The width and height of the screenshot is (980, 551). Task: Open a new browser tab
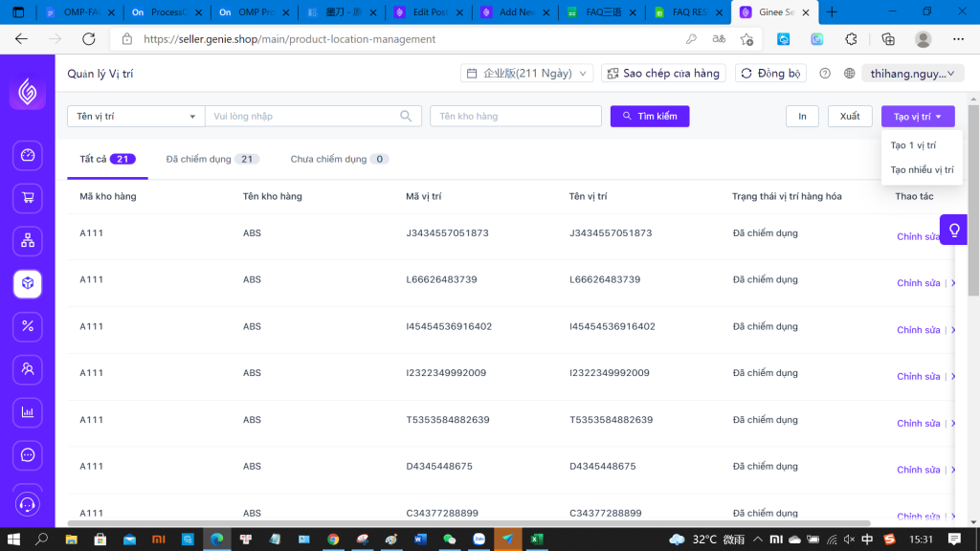(832, 11)
